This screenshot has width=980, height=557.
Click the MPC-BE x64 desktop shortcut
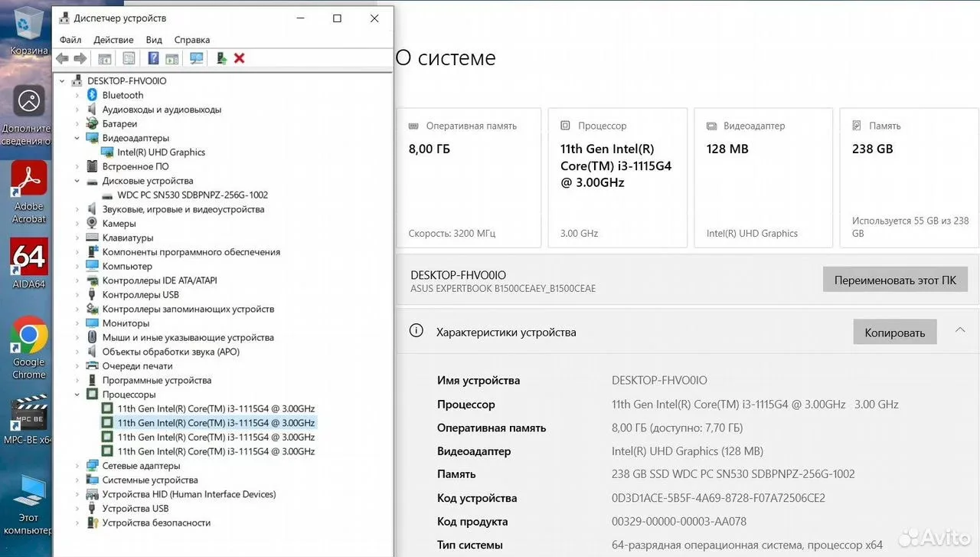coord(28,420)
